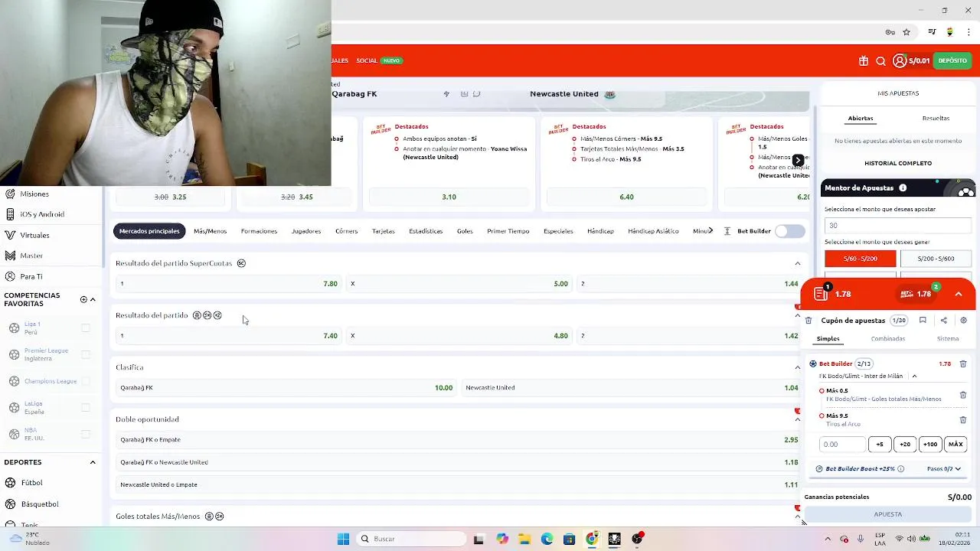This screenshot has height=551, width=980.
Task: Click the bet amount field showing 30
Action: click(x=898, y=226)
